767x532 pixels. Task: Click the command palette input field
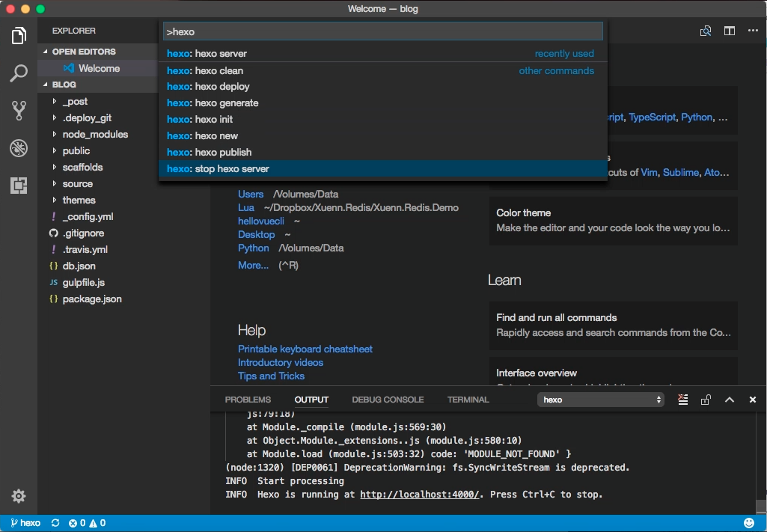[x=382, y=31]
